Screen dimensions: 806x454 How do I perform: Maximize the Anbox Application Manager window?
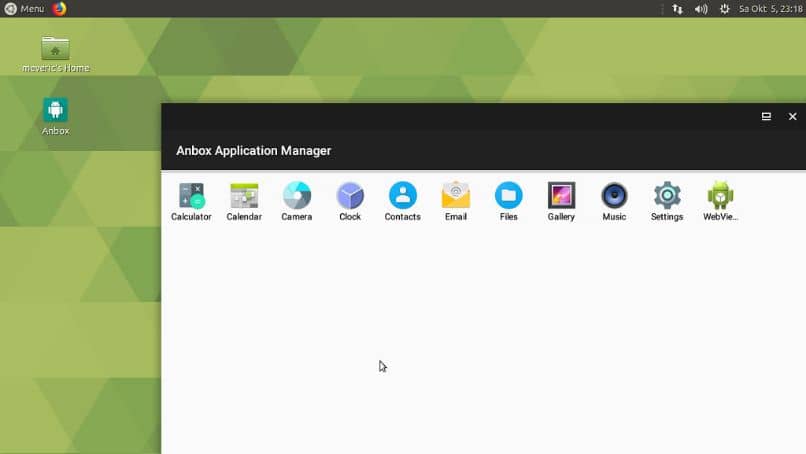coord(766,117)
